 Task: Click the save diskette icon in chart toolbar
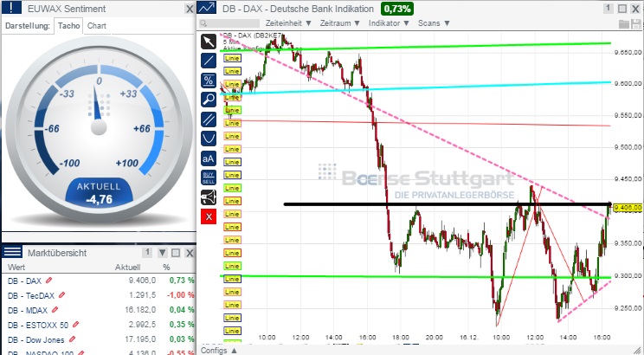[x=636, y=24]
